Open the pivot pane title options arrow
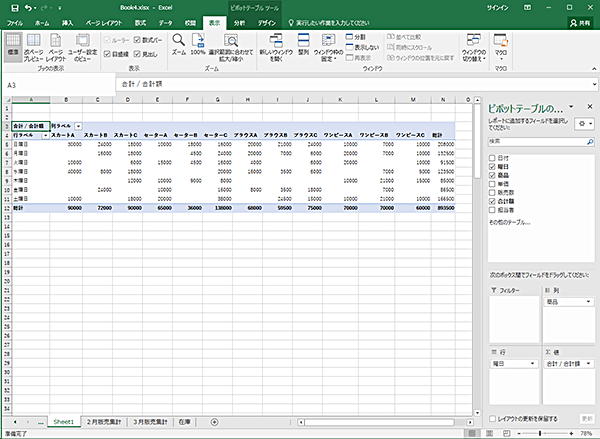Screen dimensions: 600x439 coord(571,107)
